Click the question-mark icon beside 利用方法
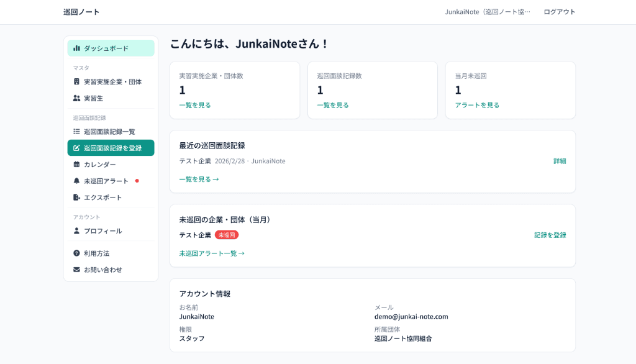 [x=76, y=253]
